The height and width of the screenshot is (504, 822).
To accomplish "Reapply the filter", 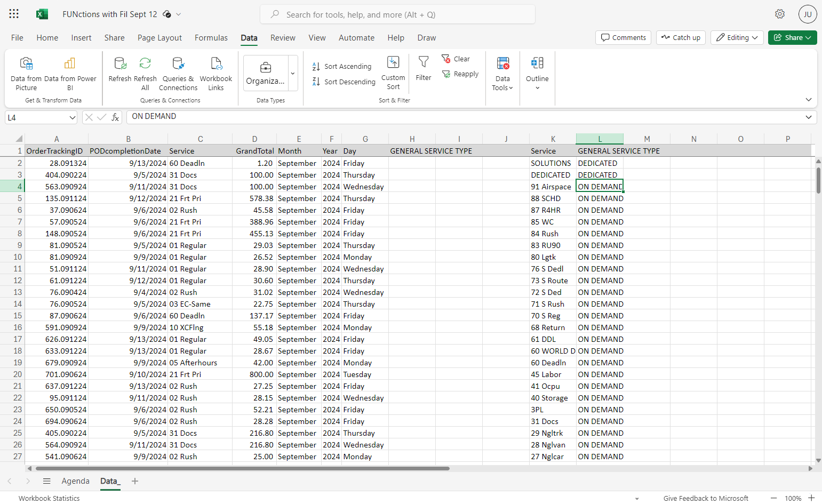I will point(460,74).
